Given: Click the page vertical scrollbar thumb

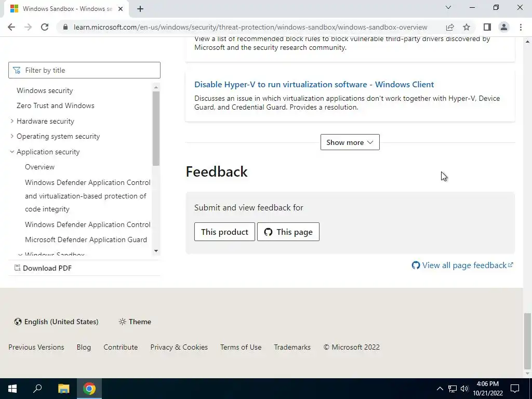Looking at the screenshot, I should 527,341.
